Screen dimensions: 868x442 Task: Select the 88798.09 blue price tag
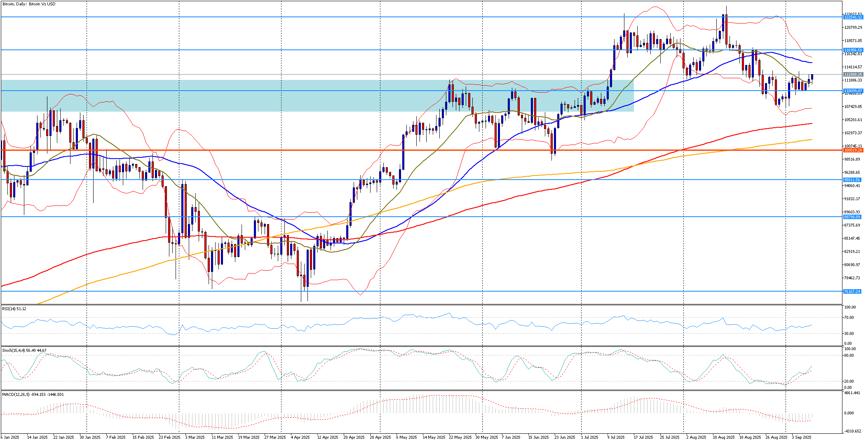(853, 217)
